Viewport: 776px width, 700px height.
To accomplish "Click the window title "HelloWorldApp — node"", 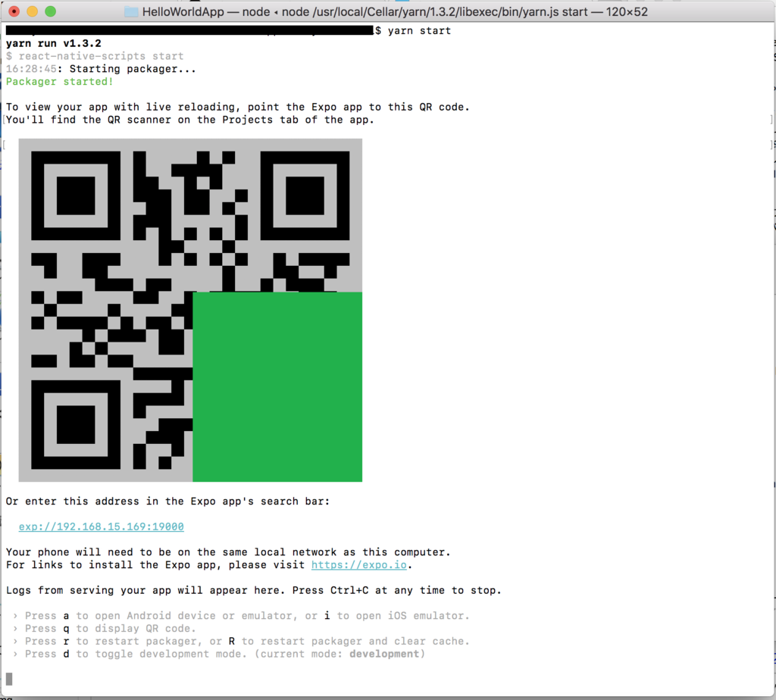I will [x=206, y=12].
